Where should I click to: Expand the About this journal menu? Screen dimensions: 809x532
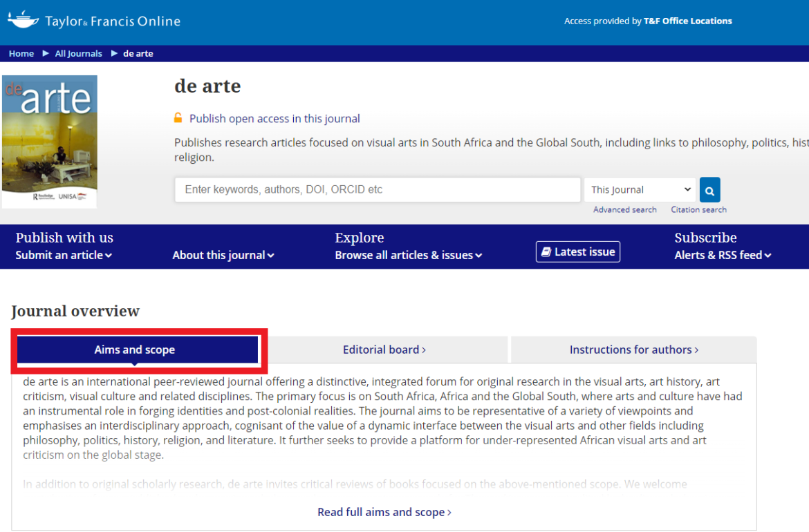pyautogui.click(x=223, y=255)
